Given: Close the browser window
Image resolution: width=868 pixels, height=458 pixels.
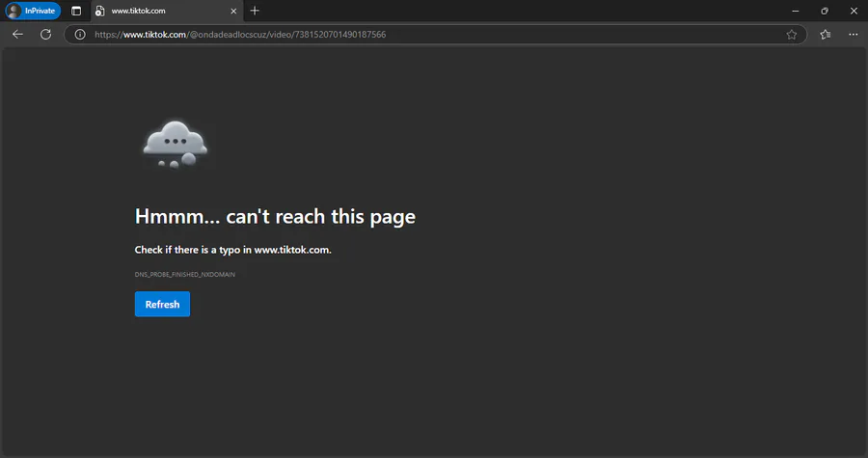Looking at the screenshot, I should pos(854,11).
